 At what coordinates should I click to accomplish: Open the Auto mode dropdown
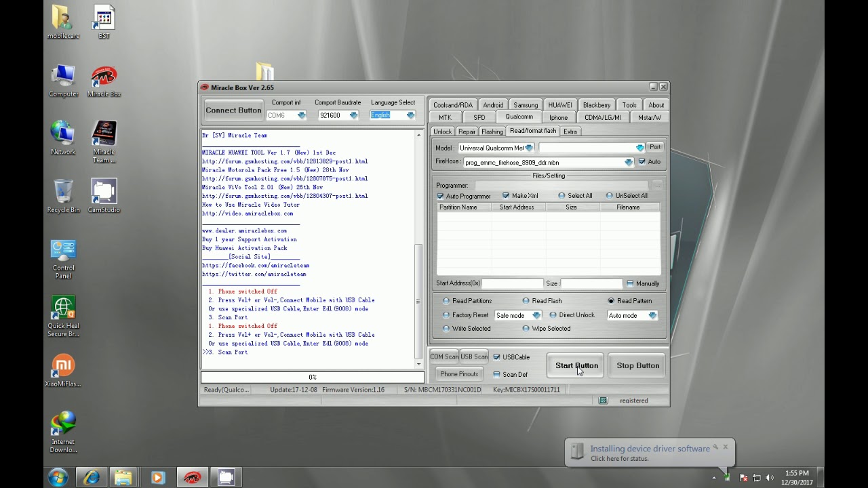point(652,315)
